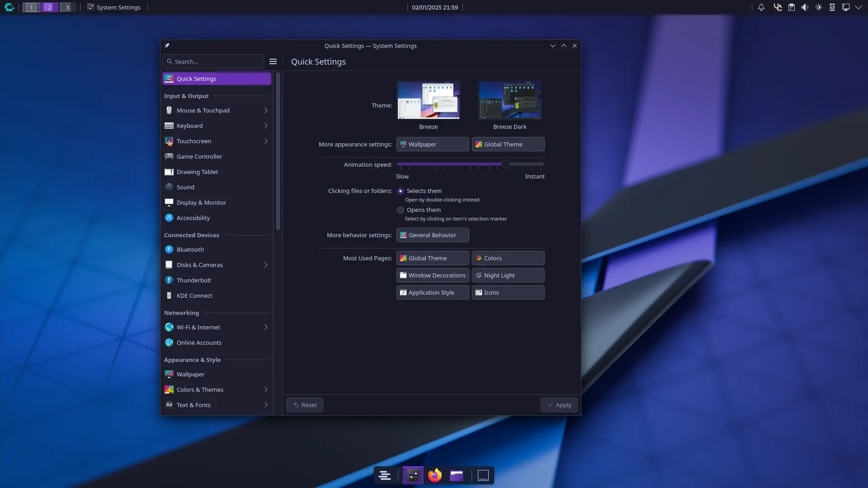This screenshot has width=868, height=488.
Task: Expand the Disks & Cameras chevron
Action: [266, 265]
